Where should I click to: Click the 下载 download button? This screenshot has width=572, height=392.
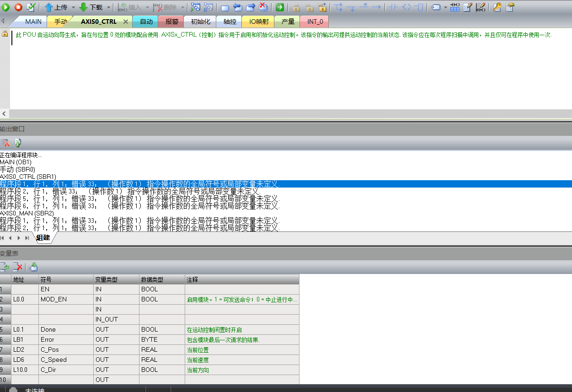pyautogui.click(x=91, y=7)
